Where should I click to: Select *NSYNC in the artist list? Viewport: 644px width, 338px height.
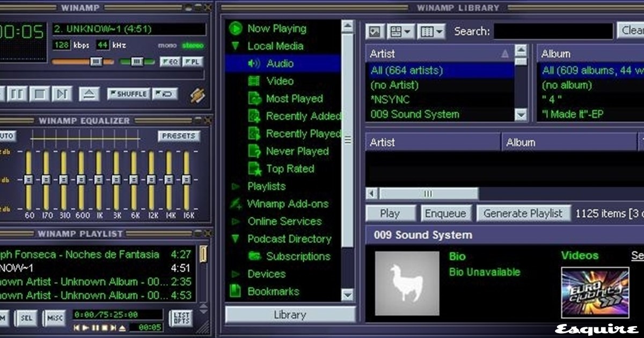point(390,100)
